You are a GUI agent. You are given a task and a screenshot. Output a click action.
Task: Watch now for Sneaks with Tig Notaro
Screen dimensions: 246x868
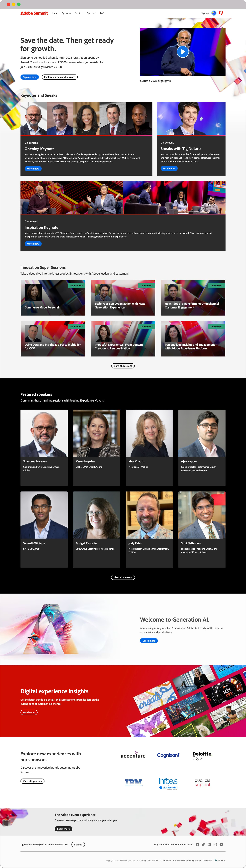click(169, 169)
